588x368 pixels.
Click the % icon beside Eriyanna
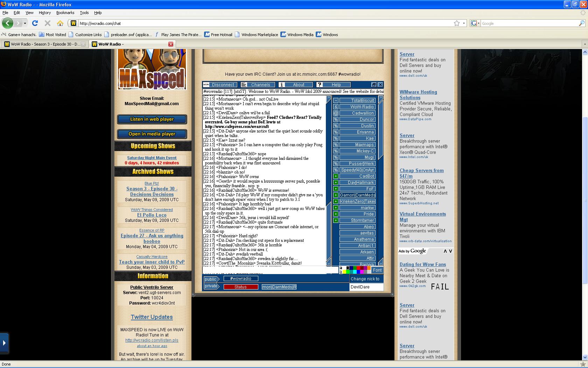336,132
